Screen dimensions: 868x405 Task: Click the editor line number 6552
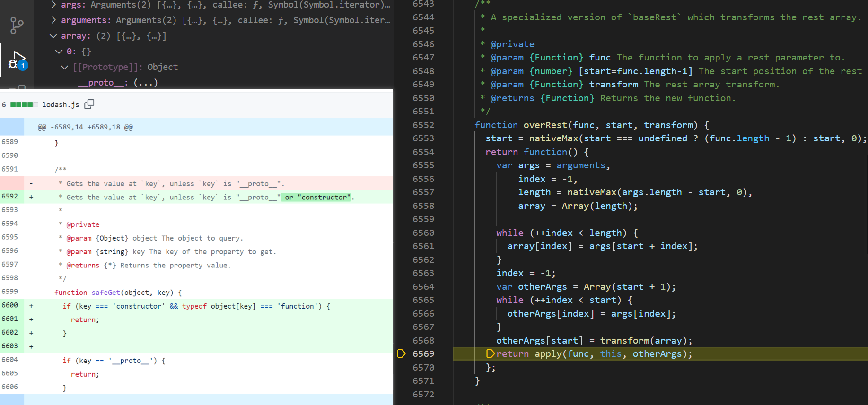click(423, 125)
